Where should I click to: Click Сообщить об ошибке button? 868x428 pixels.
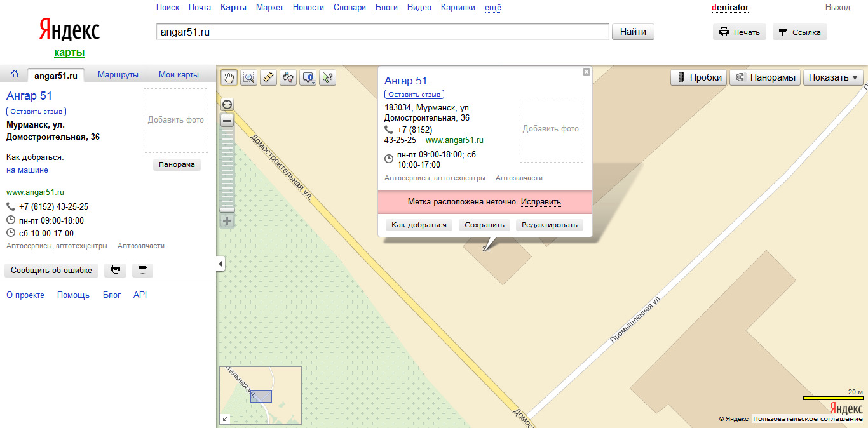[51, 270]
